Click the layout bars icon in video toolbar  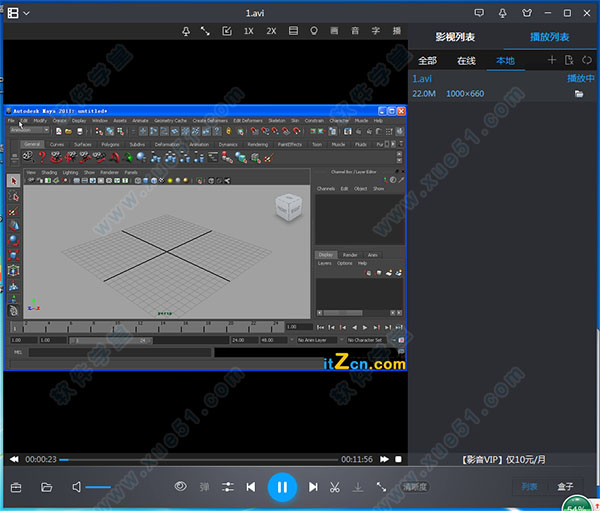pyautogui.click(x=293, y=31)
